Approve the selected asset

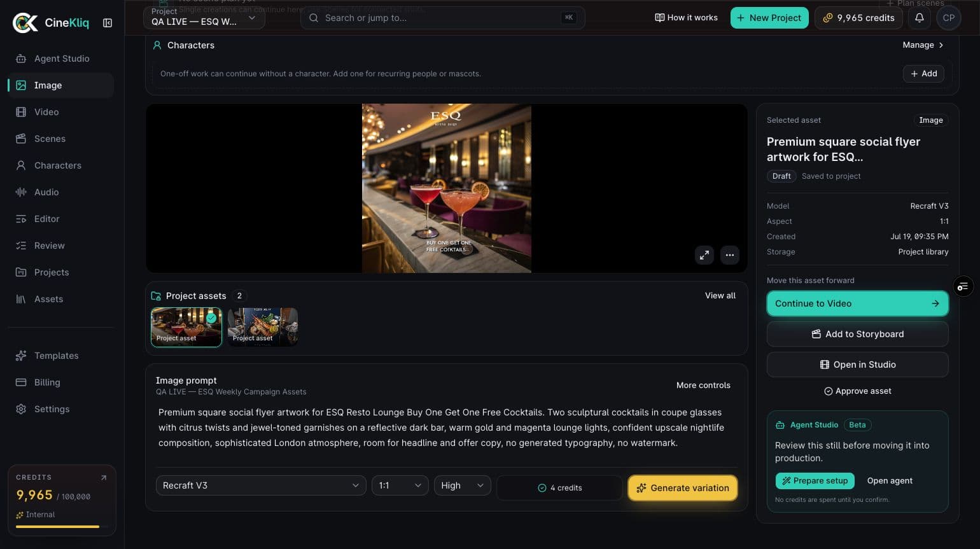click(857, 391)
